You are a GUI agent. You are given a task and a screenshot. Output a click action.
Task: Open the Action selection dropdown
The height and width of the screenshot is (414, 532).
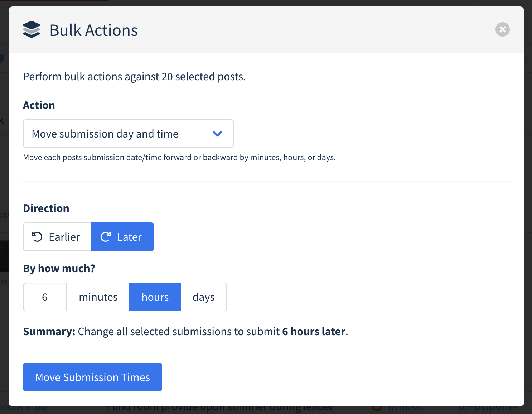point(128,134)
